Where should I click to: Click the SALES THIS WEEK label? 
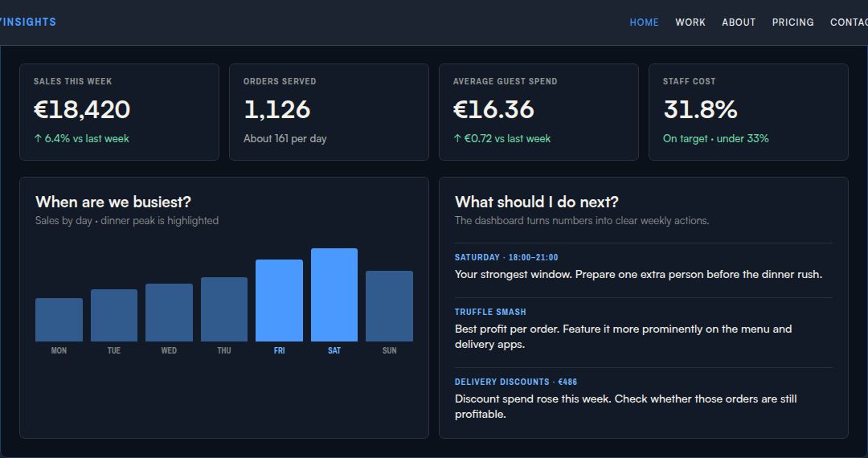tap(72, 81)
